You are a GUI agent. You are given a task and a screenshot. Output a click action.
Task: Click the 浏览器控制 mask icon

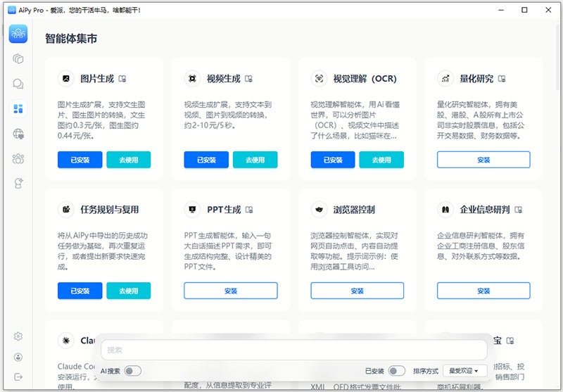tap(319, 209)
